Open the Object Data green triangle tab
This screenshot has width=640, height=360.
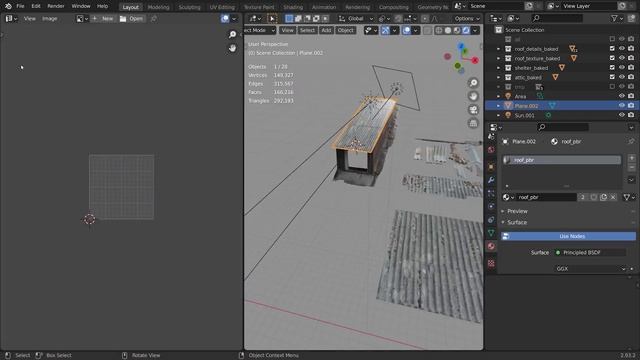[491, 233]
